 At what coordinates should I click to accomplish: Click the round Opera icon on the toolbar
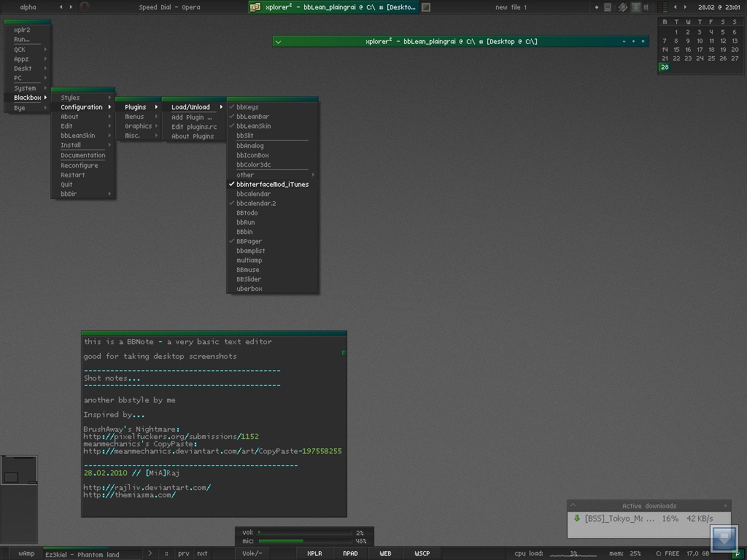pyautogui.click(x=85, y=7)
